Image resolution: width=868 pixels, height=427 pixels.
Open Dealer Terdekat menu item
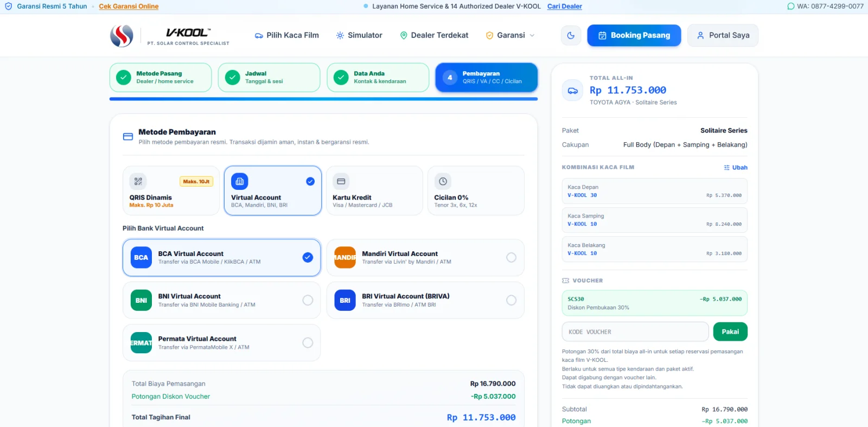coord(434,35)
